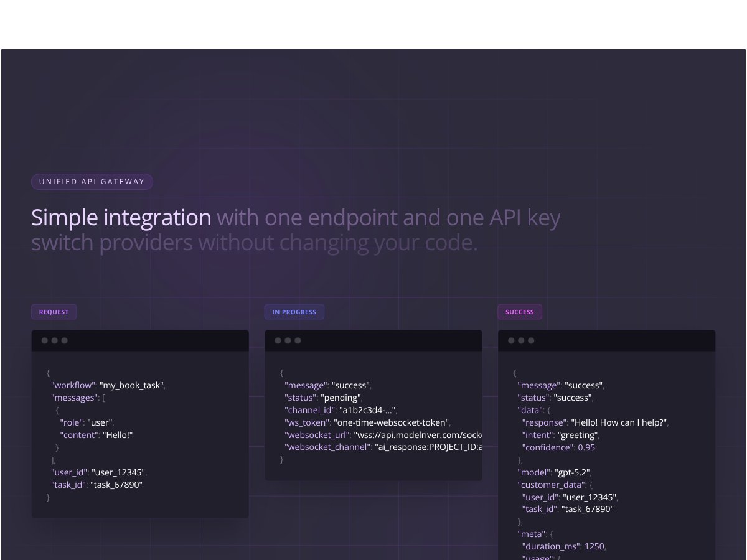Click the third dot in the IN PROGRESS title bar

pyautogui.click(x=296, y=340)
